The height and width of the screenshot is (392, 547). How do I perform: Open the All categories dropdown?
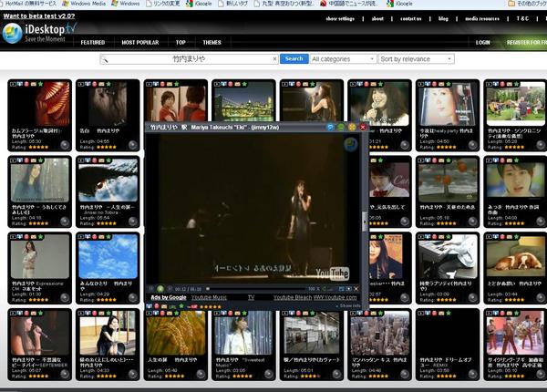344,59
